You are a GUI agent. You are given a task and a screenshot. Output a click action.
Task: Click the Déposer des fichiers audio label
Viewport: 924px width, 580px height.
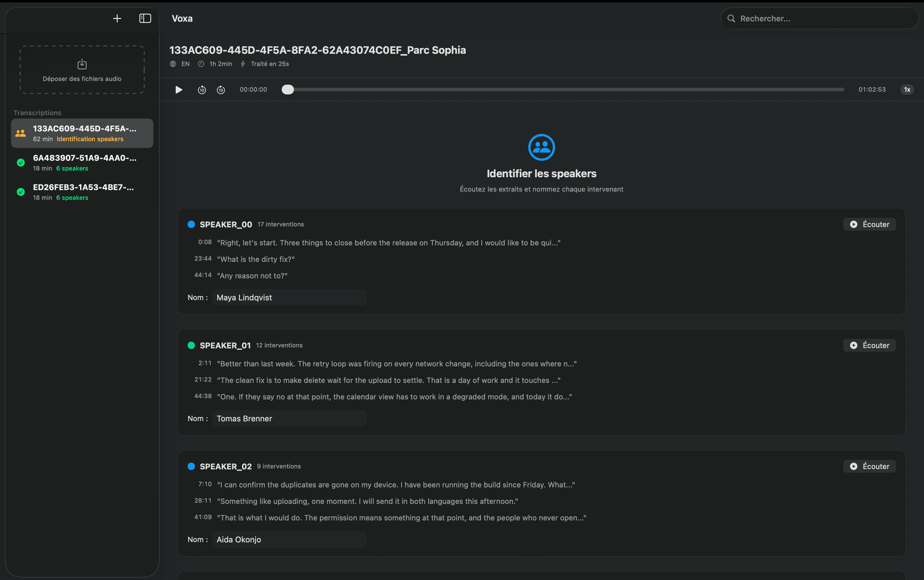click(82, 79)
